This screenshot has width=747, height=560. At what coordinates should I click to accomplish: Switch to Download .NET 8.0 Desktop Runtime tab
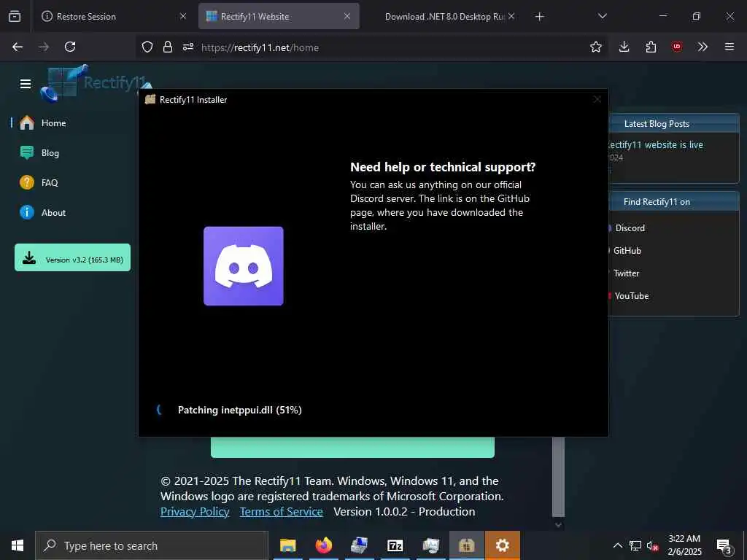pos(444,16)
